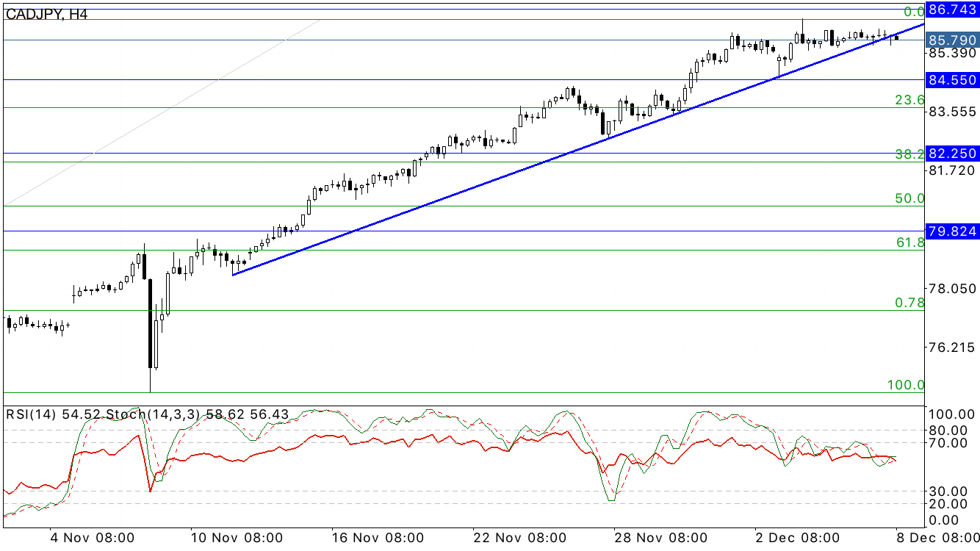Select the 100.00 oscillator scale value

pos(952,414)
